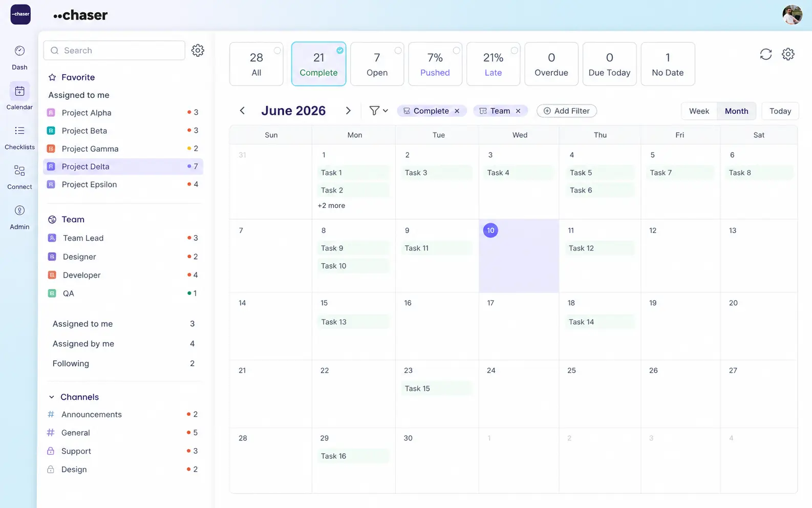Click the Favorite star icon
Image resolution: width=812 pixels, height=508 pixels.
click(x=52, y=77)
